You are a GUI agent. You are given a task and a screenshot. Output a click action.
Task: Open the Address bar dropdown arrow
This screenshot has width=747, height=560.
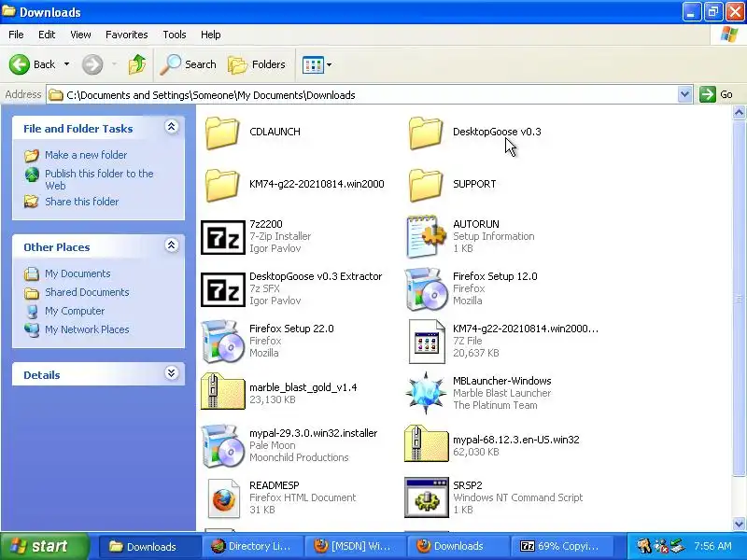coord(684,95)
